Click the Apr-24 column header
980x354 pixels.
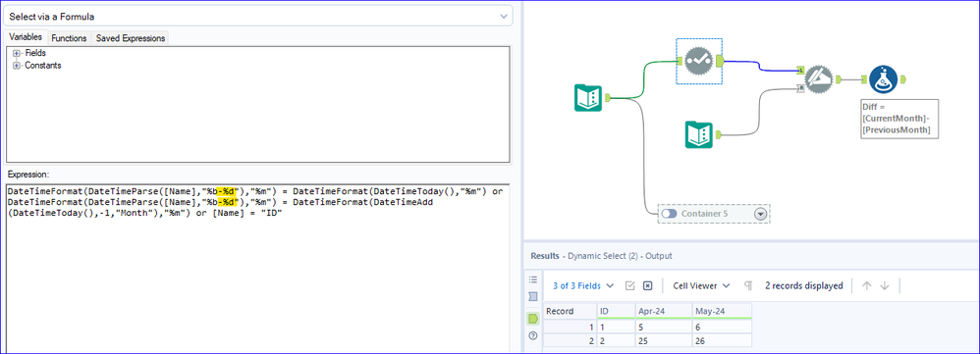663,310
